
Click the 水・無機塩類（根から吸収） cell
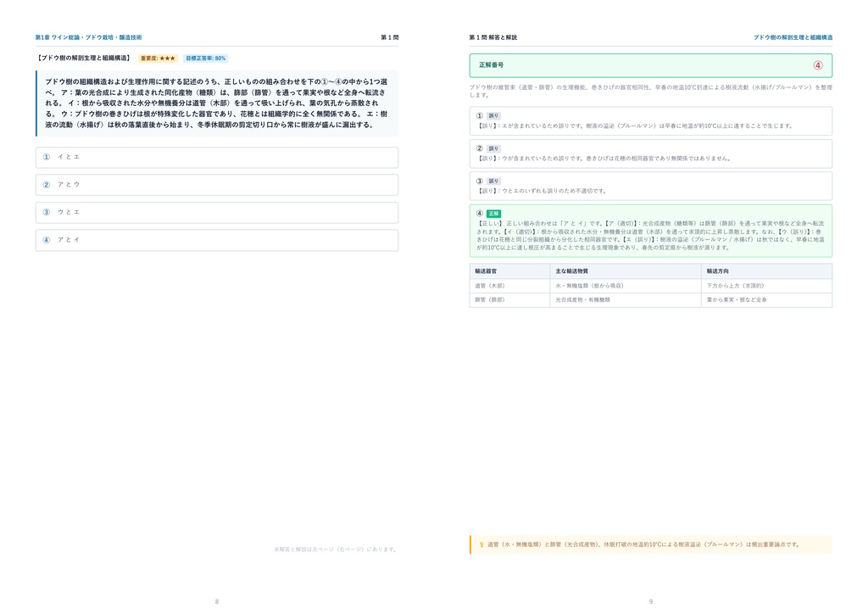tap(626, 286)
